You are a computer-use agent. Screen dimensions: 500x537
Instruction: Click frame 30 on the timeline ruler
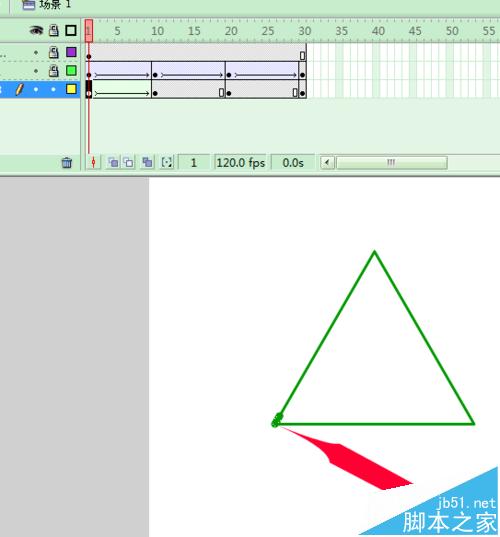304,31
